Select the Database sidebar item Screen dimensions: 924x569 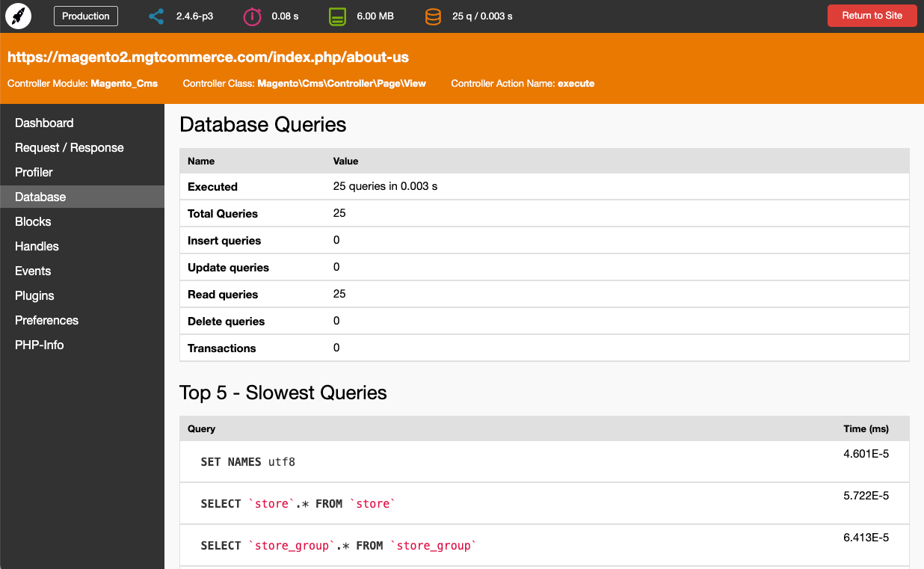pyautogui.click(x=40, y=197)
